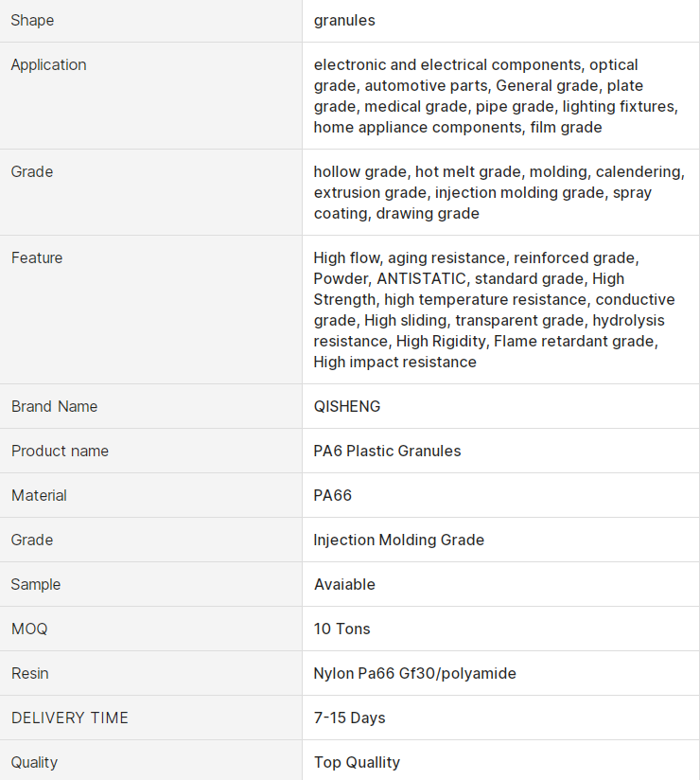
Task: Select 'PA6 Plastic Granules' value
Action: click(x=387, y=451)
